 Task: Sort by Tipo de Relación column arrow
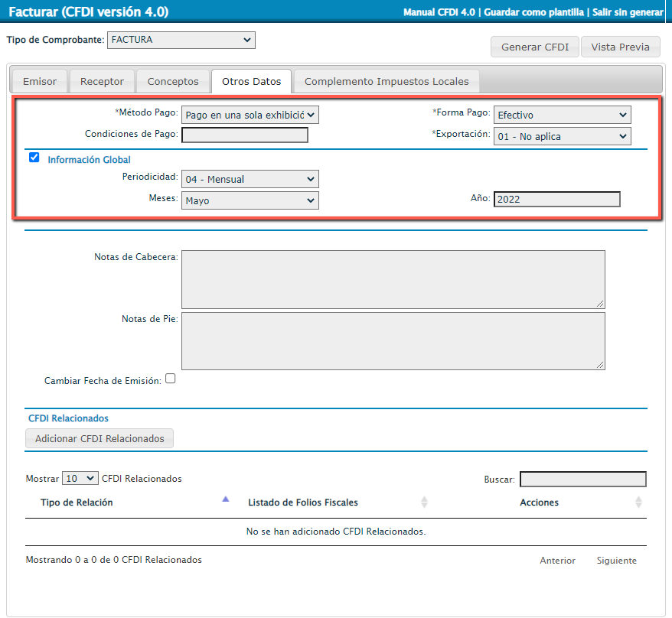225,499
